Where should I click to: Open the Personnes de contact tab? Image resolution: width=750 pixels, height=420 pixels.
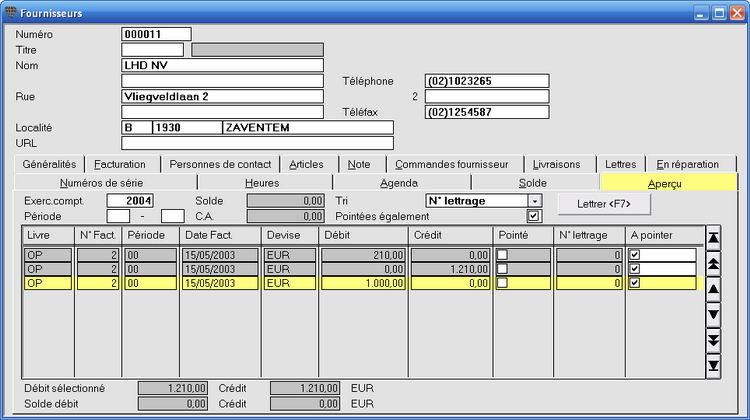[x=220, y=164]
